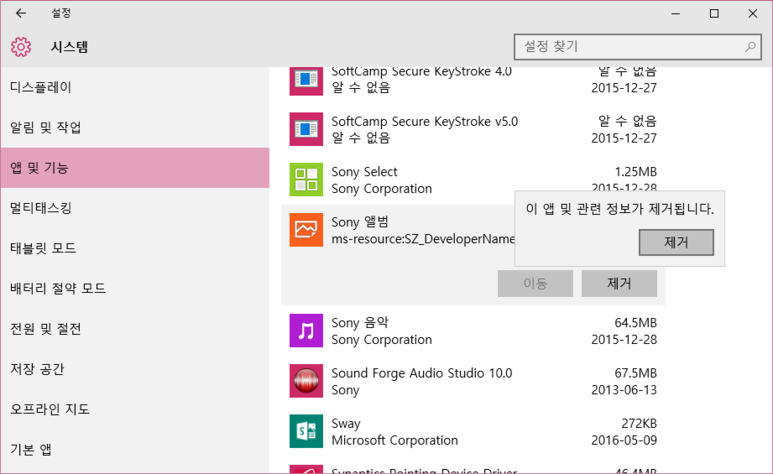Image resolution: width=773 pixels, height=474 pixels.
Task: Select the Sony Select app entry
Action: [473, 180]
